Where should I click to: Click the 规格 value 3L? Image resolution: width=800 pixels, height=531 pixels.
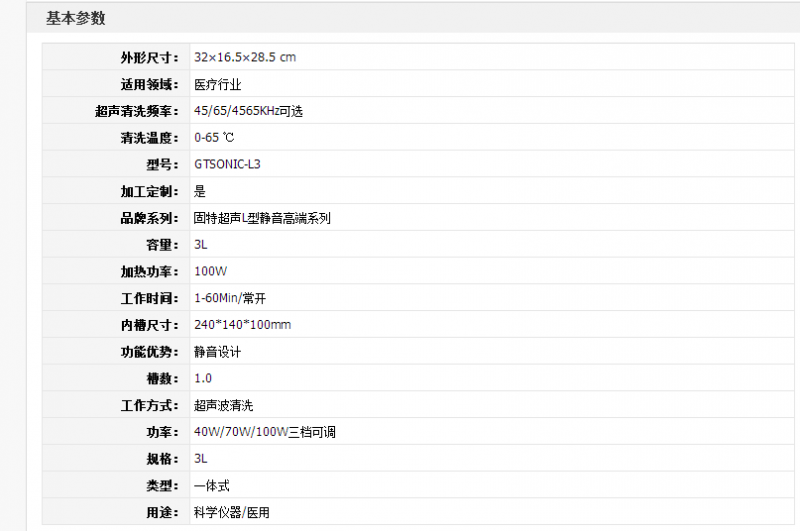(x=201, y=458)
